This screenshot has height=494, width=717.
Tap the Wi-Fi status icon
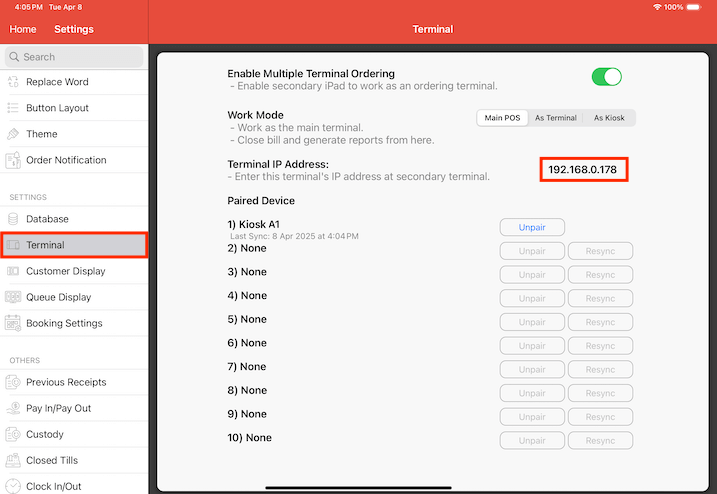tap(658, 7)
